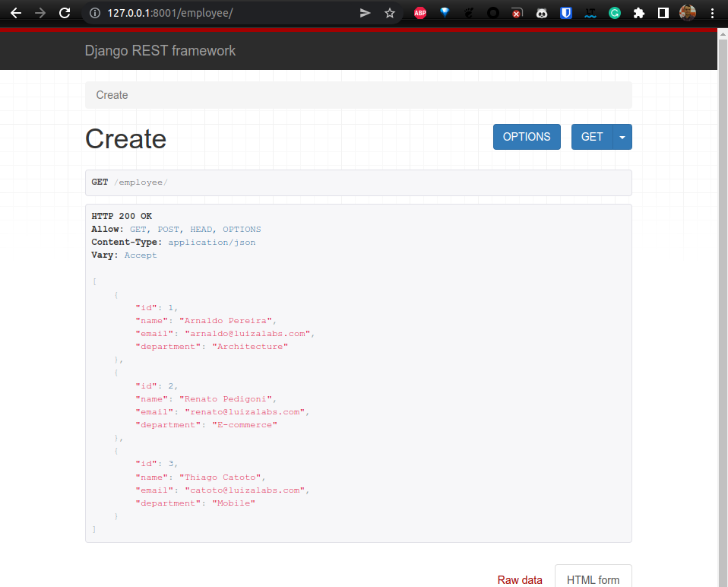Toggle the browser side panel

coord(663,13)
